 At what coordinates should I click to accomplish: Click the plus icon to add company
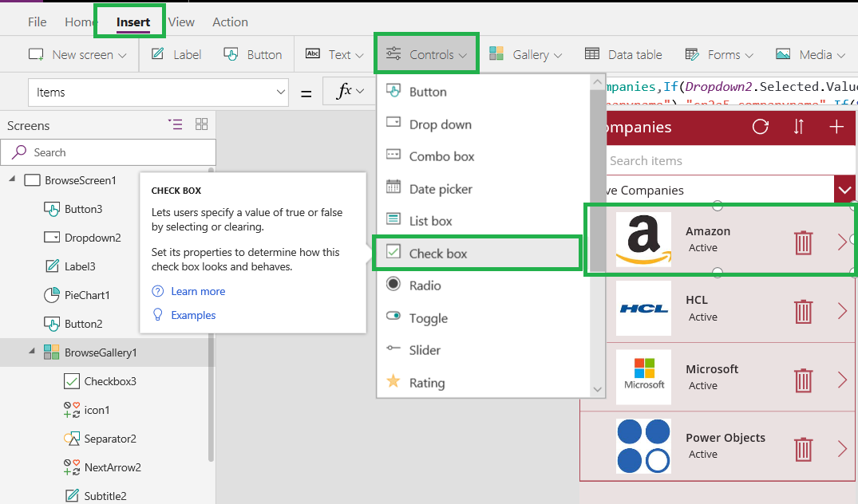[836, 127]
